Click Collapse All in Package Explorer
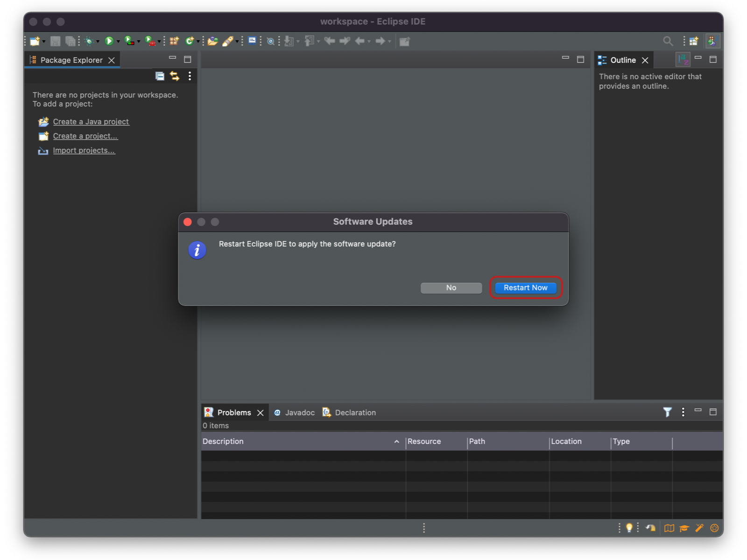Screen dimensions: 747x560 (160, 76)
